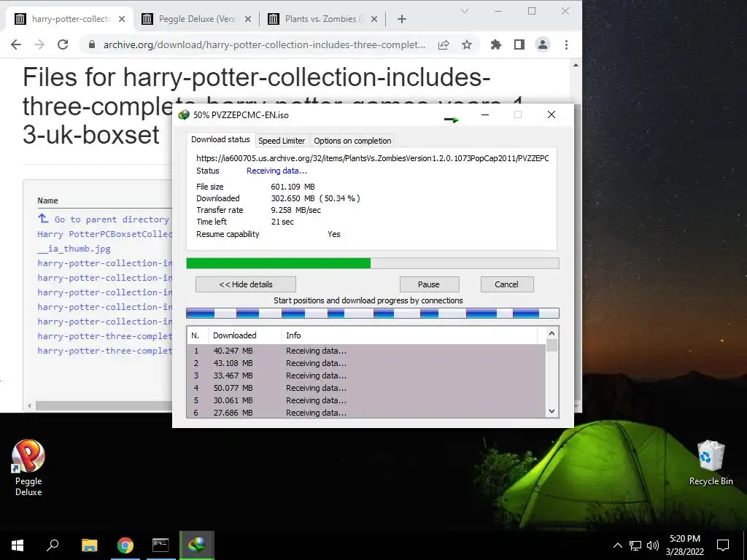Click Hide details button
The image size is (747, 560).
[246, 284]
